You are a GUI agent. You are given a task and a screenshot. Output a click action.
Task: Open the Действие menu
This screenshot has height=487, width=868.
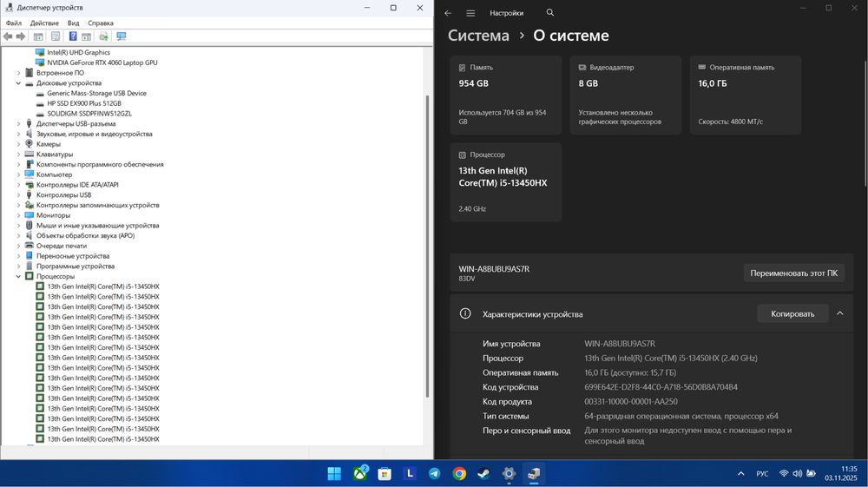(44, 23)
